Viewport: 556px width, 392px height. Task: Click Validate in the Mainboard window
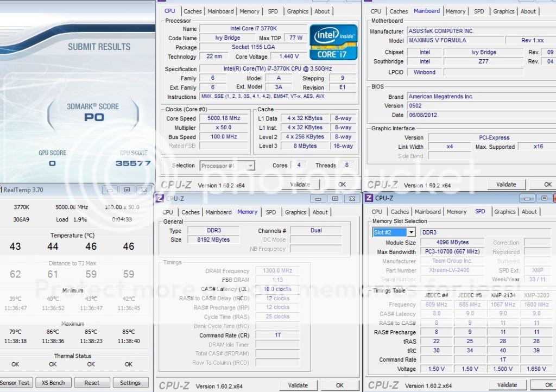pos(506,185)
